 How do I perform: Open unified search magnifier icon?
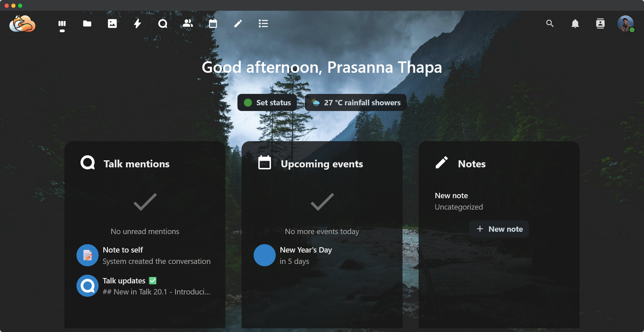(x=550, y=23)
